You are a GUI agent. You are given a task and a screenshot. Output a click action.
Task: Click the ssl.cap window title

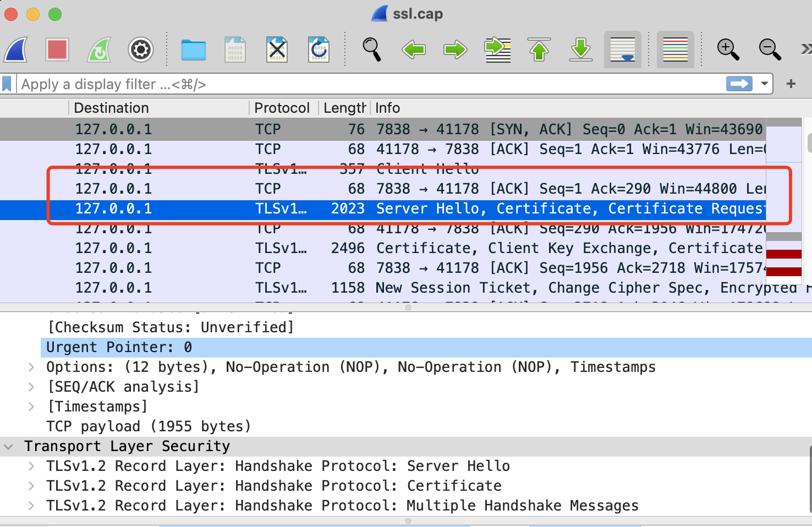418,14
